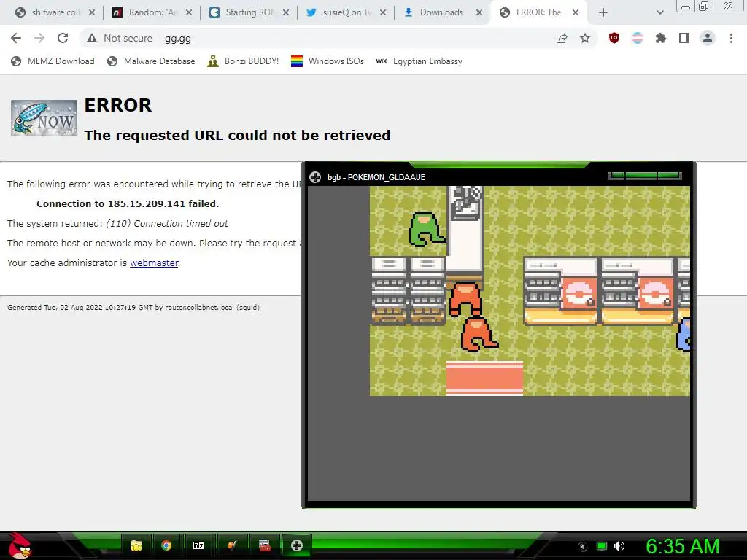747x560 pixels.
Task: Open the Egyptian Embassy bookmark
Action: click(419, 61)
